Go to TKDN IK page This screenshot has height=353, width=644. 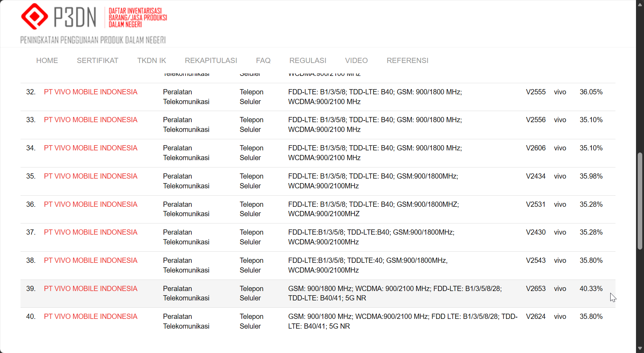[x=152, y=61]
